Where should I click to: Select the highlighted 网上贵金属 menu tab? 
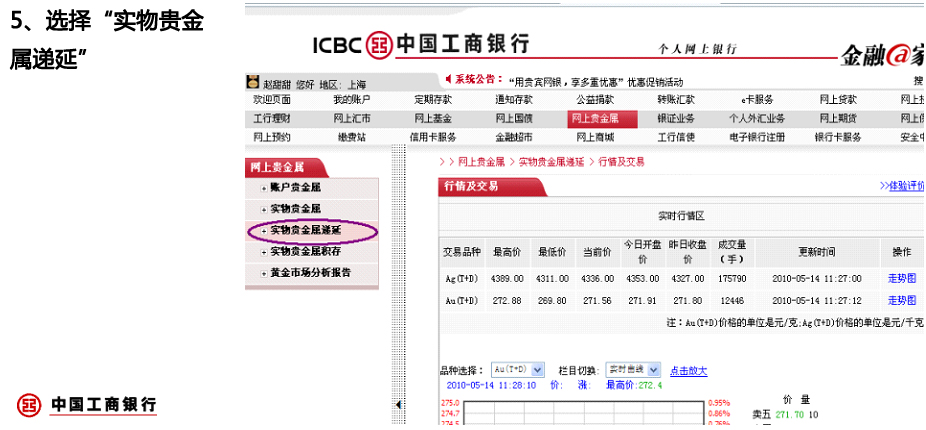click(602, 119)
